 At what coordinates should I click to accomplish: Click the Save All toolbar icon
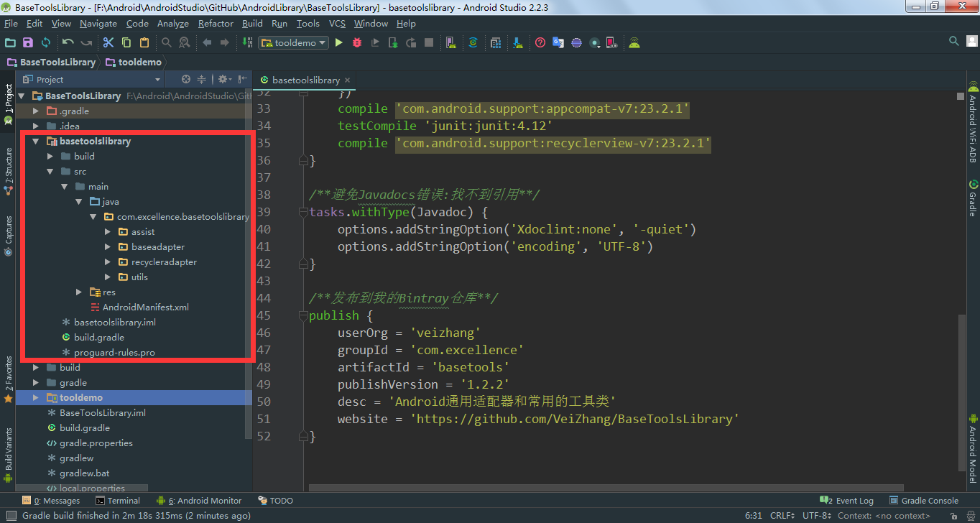(x=28, y=43)
